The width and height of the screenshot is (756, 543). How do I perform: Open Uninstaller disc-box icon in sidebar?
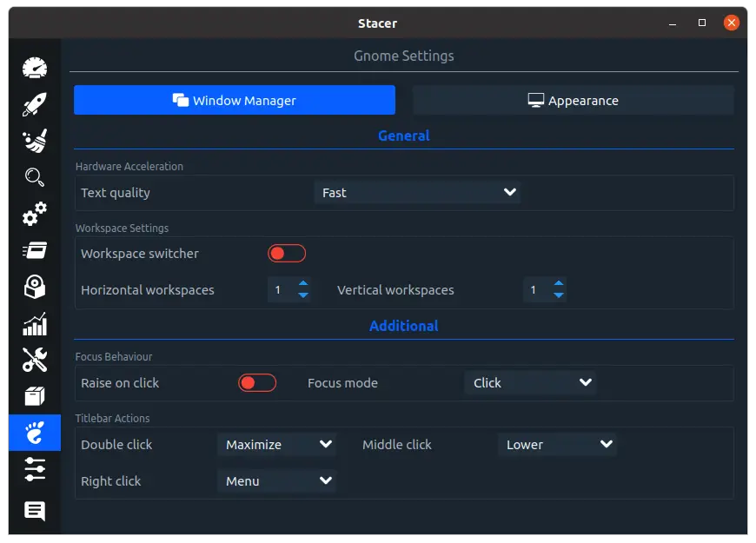[35, 287]
